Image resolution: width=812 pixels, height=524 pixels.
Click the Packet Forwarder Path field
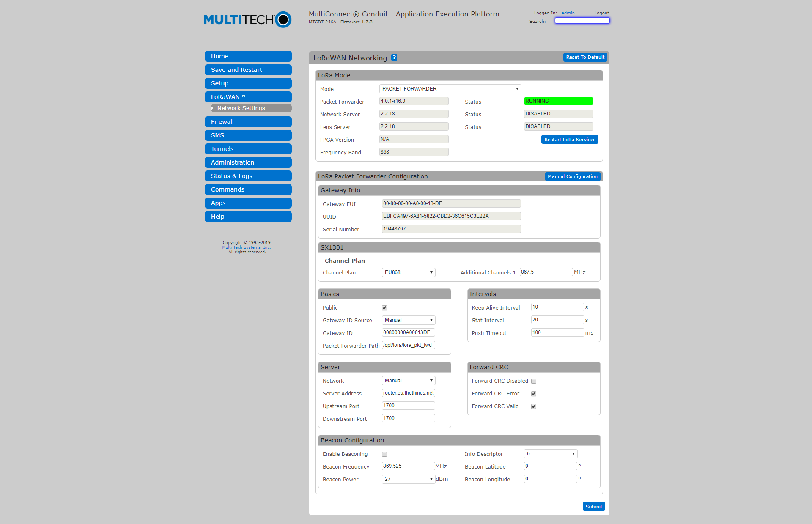pyautogui.click(x=409, y=345)
